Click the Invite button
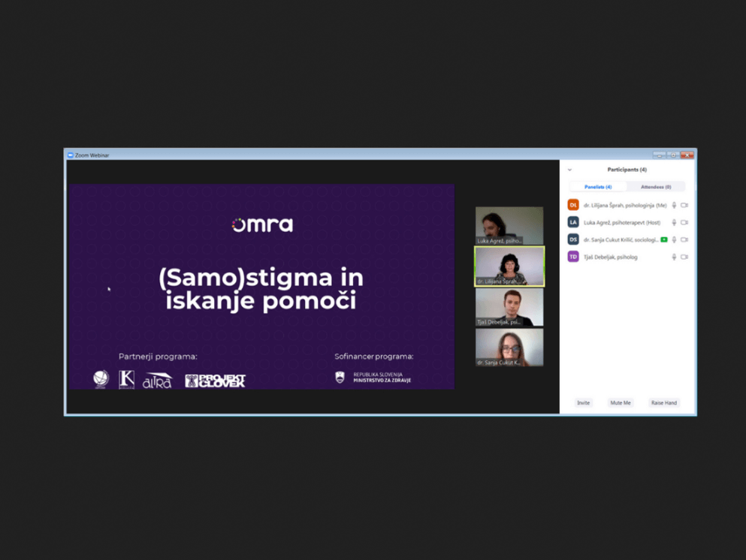Image resolution: width=746 pixels, height=560 pixels. click(x=583, y=402)
